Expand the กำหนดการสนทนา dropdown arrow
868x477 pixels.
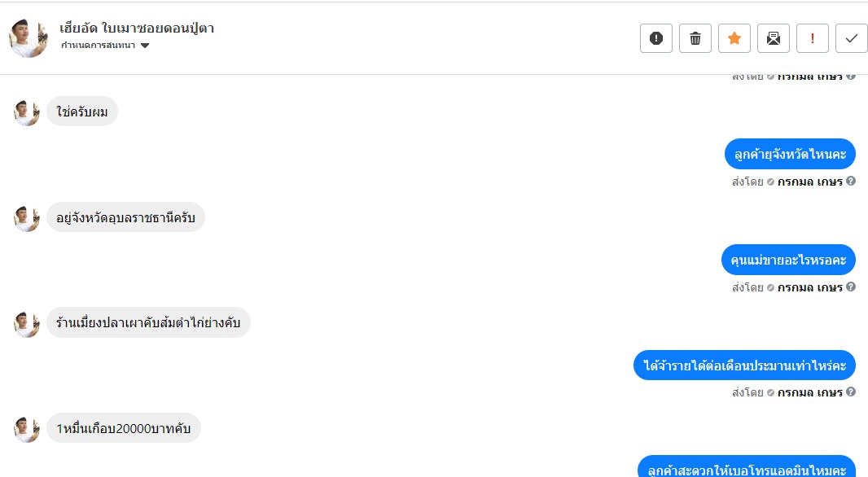[145, 46]
